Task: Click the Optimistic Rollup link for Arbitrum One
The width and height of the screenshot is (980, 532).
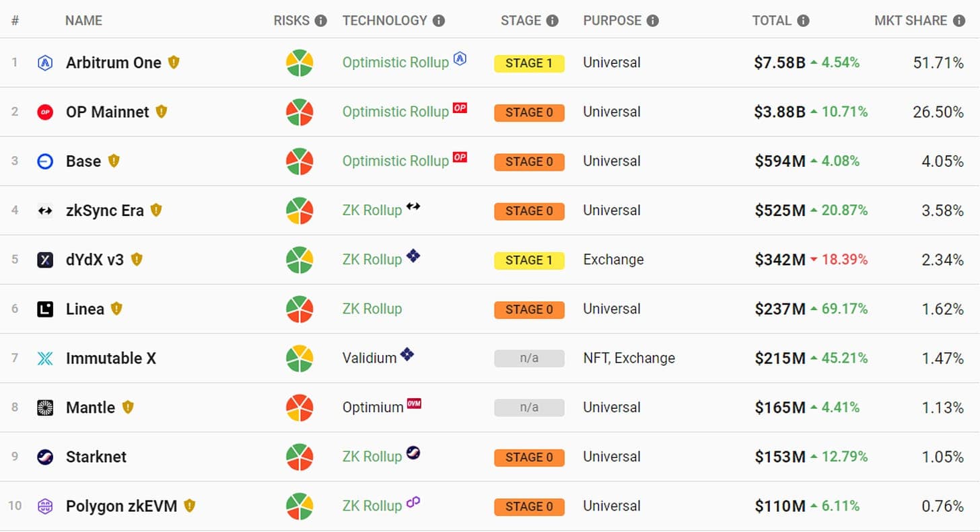Action: pyautogui.click(x=396, y=63)
